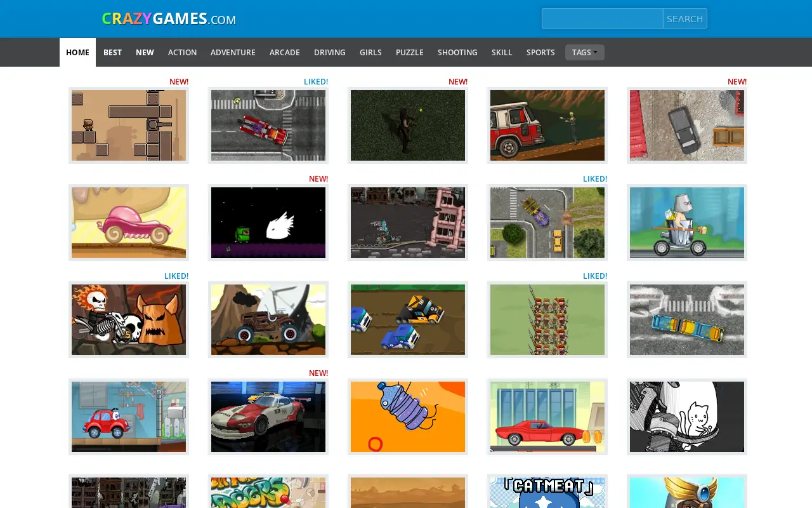Open the water bottle flip game
Viewport: 812px width, 508px height.
408,417
